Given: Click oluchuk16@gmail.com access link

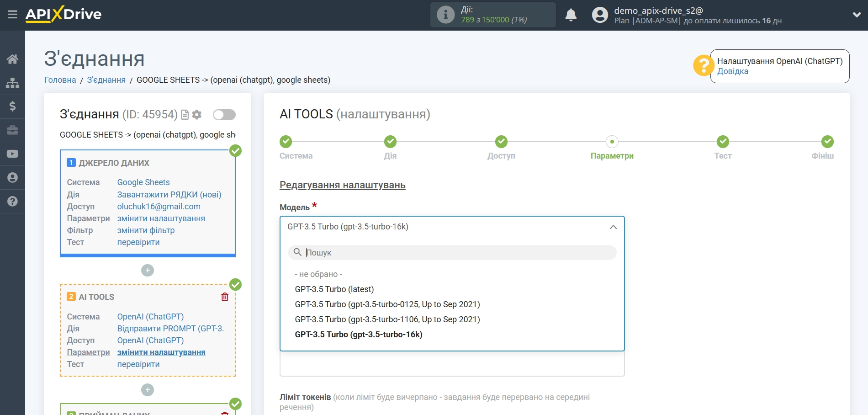Looking at the screenshot, I should [x=159, y=207].
